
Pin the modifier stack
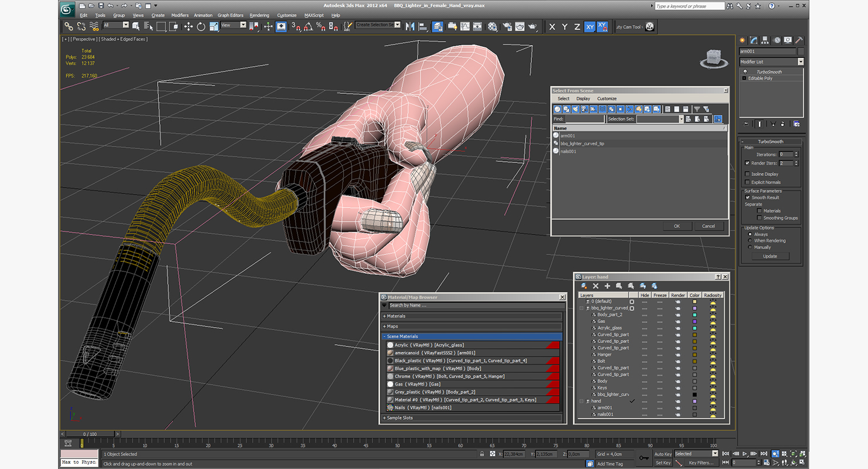point(746,124)
